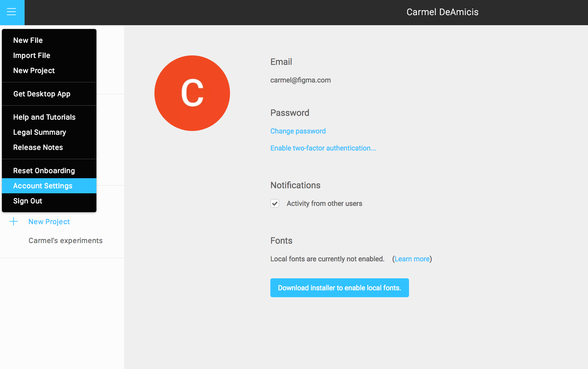Image resolution: width=588 pixels, height=369 pixels.
Task: Open the Carmel's experiments project
Action: click(x=65, y=240)
